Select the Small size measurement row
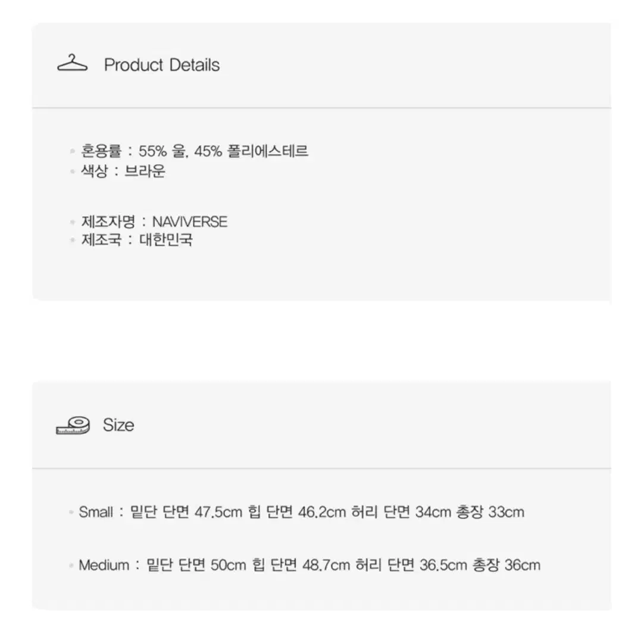The height and width of the screenshot is (644, 644). [301, 512]
